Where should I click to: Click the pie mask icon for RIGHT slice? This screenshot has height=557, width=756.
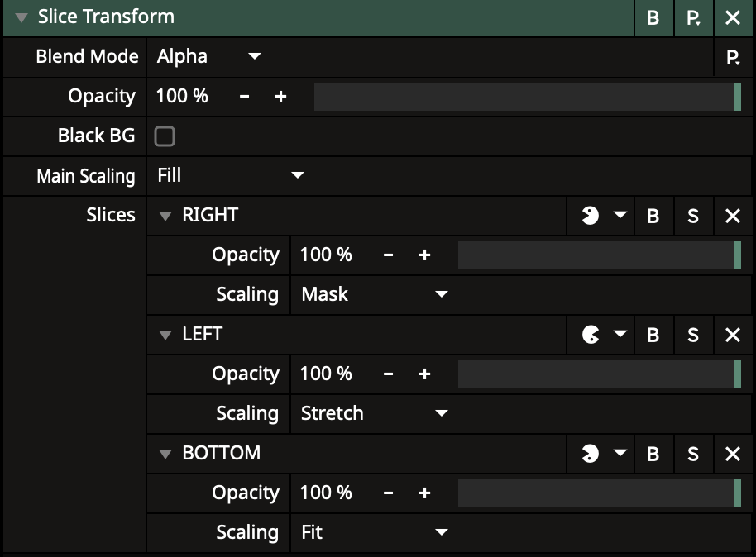click(590, 216)
